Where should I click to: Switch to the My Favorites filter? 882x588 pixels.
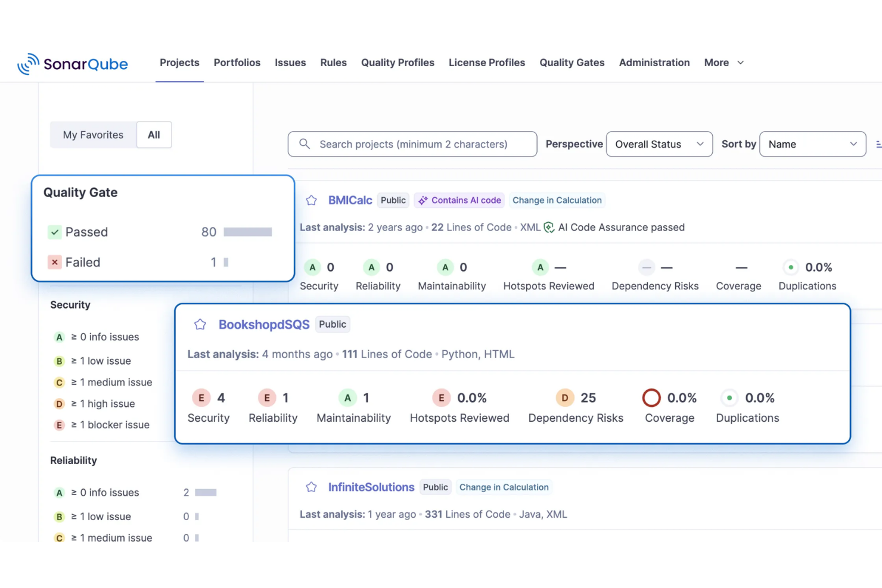click(92, 135)
